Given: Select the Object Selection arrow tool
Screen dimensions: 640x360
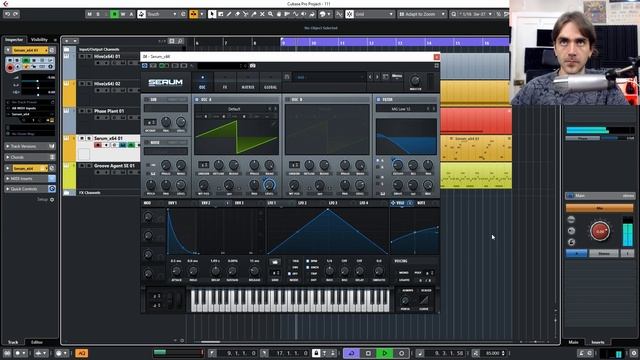Looking at the screenshot, I should tap(212, 14).
